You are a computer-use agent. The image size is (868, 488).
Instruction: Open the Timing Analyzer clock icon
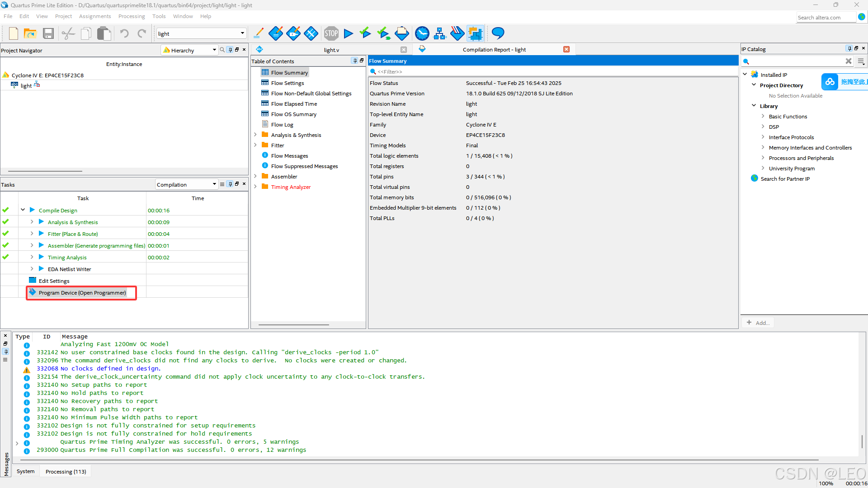point(422,33)
